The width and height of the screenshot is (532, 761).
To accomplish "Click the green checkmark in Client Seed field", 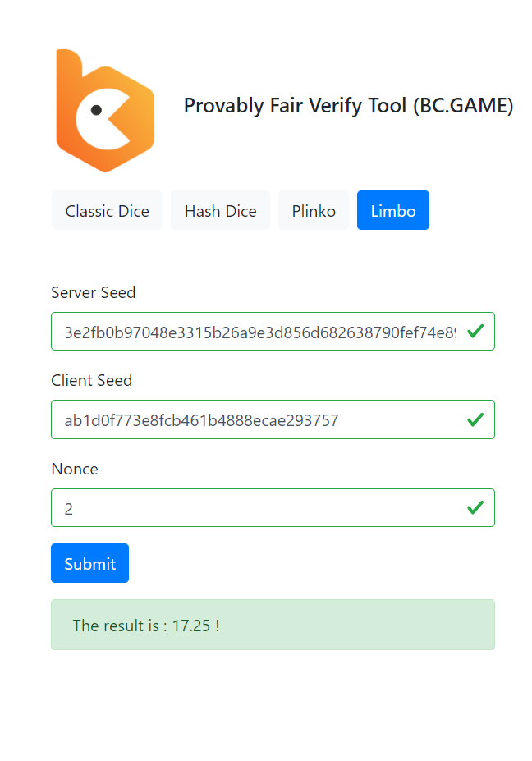I will tap(475, 419).
